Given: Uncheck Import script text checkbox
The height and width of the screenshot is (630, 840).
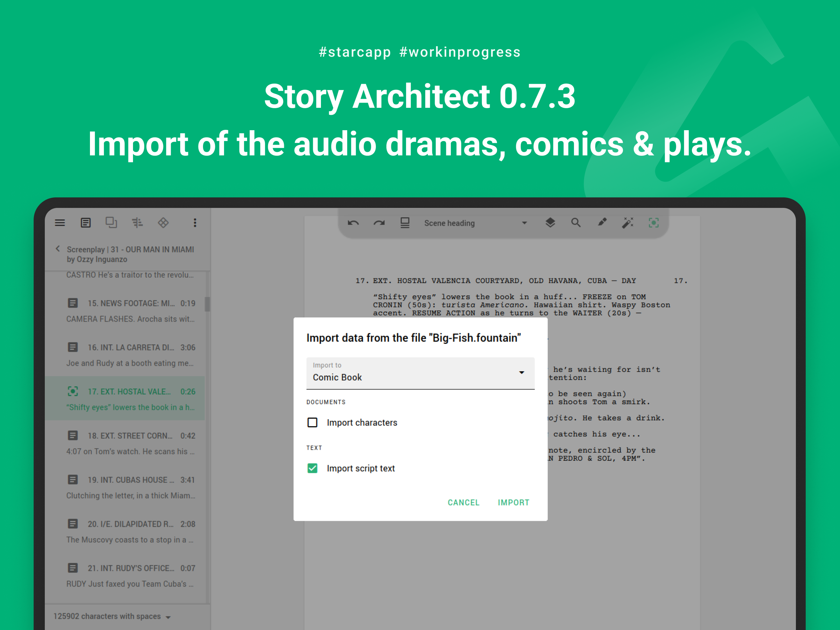Looking at the screenshot, I should click(312, 468).
